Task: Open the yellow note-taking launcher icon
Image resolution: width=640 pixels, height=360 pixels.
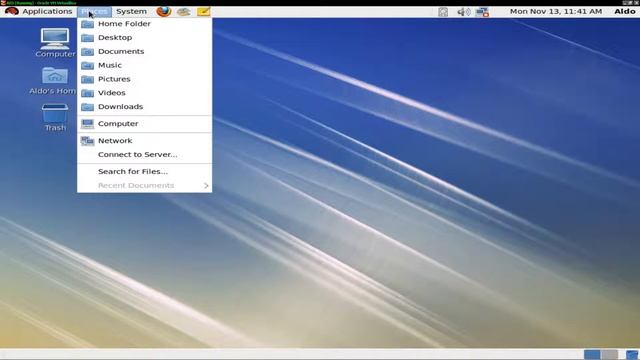Action: tap(203, 11)
